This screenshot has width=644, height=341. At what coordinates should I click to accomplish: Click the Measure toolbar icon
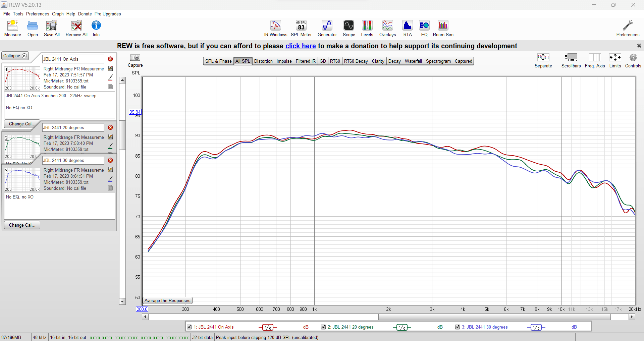13,29
